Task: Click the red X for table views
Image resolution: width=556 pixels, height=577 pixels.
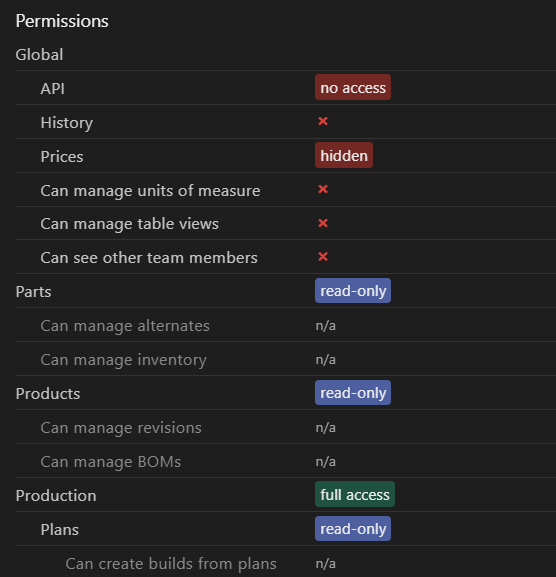Action: [x=323, y=223]
